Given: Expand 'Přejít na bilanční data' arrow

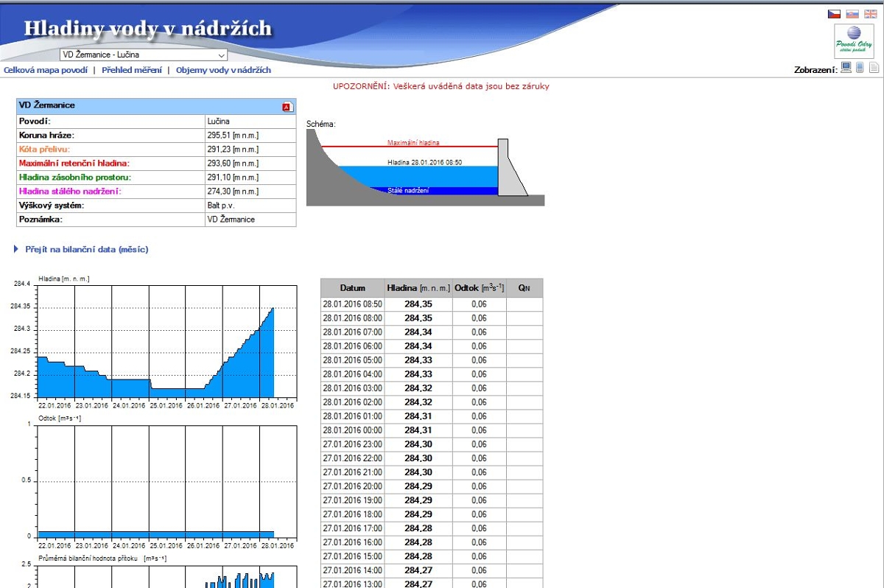Looking at the screenshot, I should [16, 250].
